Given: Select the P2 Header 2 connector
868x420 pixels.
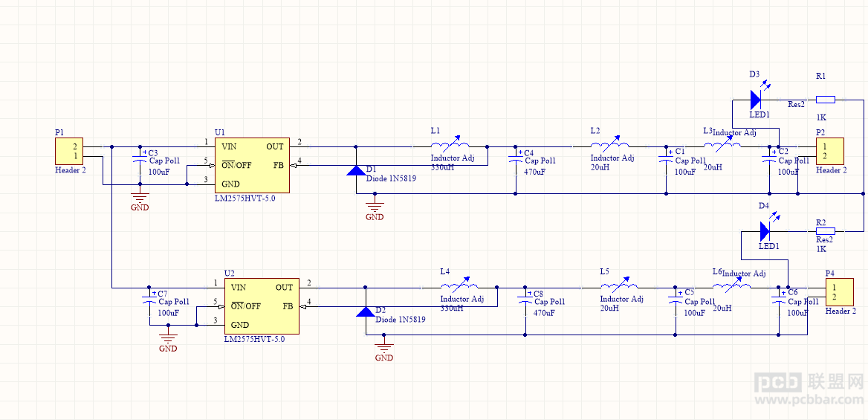Looking at the screenshot, I should pyautogui.click(x=830, y=151).
